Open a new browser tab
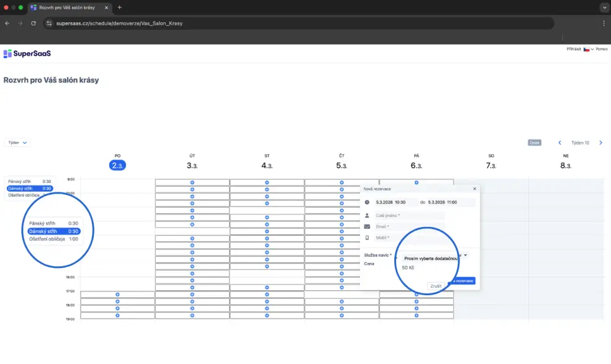 pyautogui.click(x=119, y=7)
